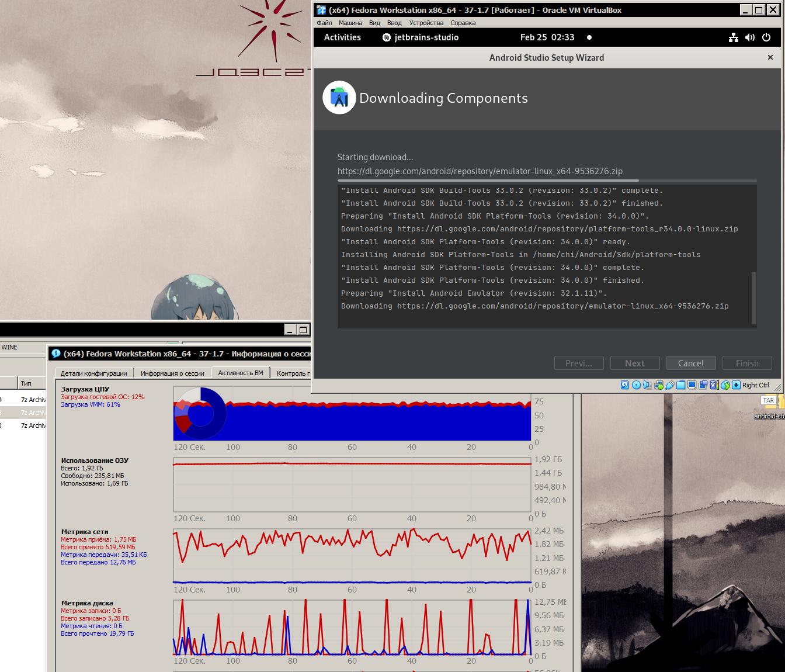Open the optical drive status icon

click(637, 385)
